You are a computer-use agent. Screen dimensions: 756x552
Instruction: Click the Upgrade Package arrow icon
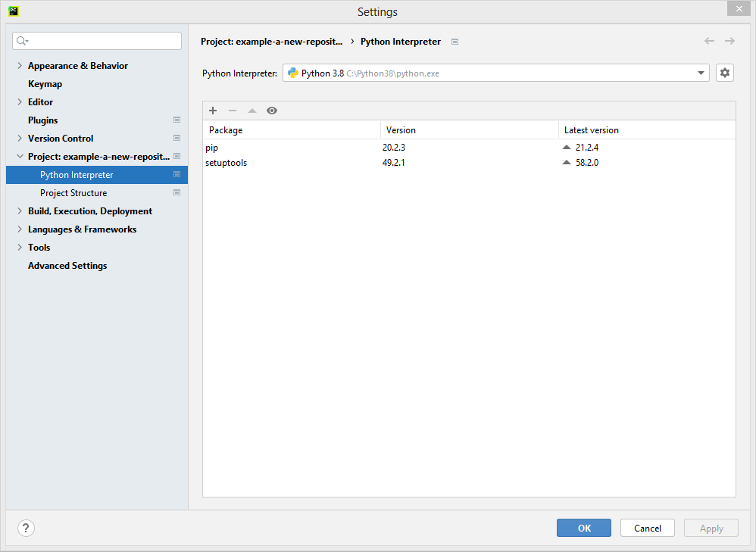click(252, 111)
